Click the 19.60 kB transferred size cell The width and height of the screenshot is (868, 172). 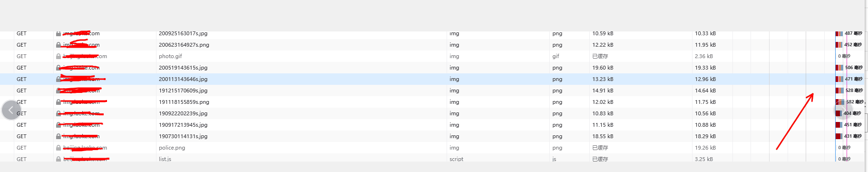(603, 68)
